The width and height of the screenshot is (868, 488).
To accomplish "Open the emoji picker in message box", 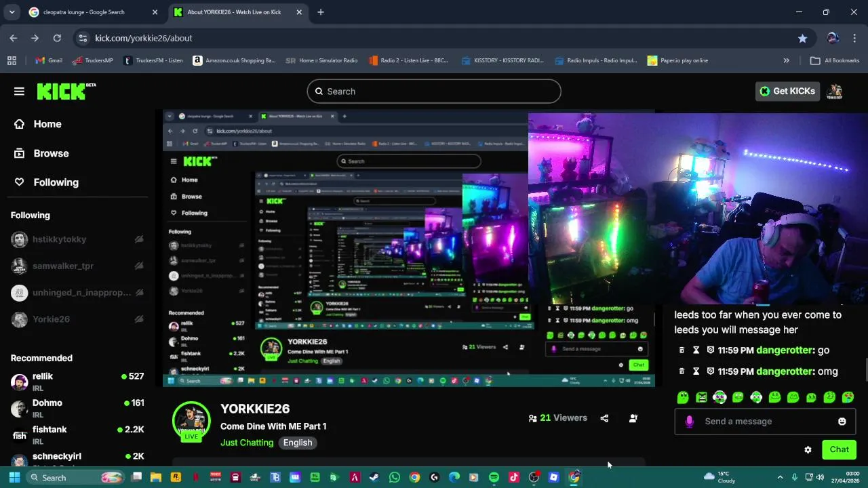I will click(x=842, y=422).
